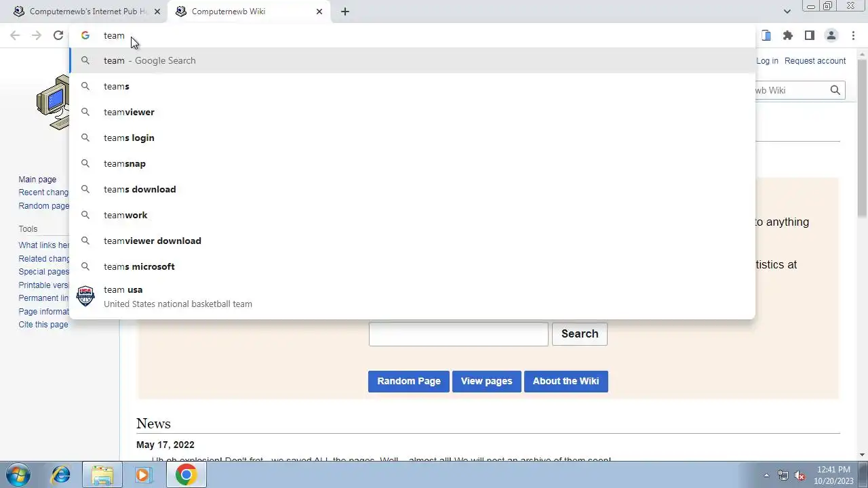The width and height of the screenshot is (868, 488).
Task: Switch to Computernewb's Internet Pub tab
Action: click(86, 12)
